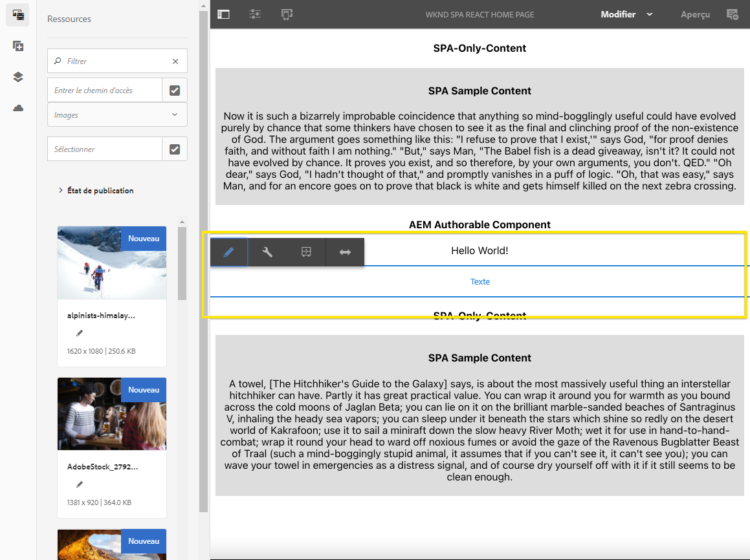Image resolution: width=750 pixels, height=560 pixels.
Task: Open the Modifier mode dropdown arrow
Action: pos(650,14)
